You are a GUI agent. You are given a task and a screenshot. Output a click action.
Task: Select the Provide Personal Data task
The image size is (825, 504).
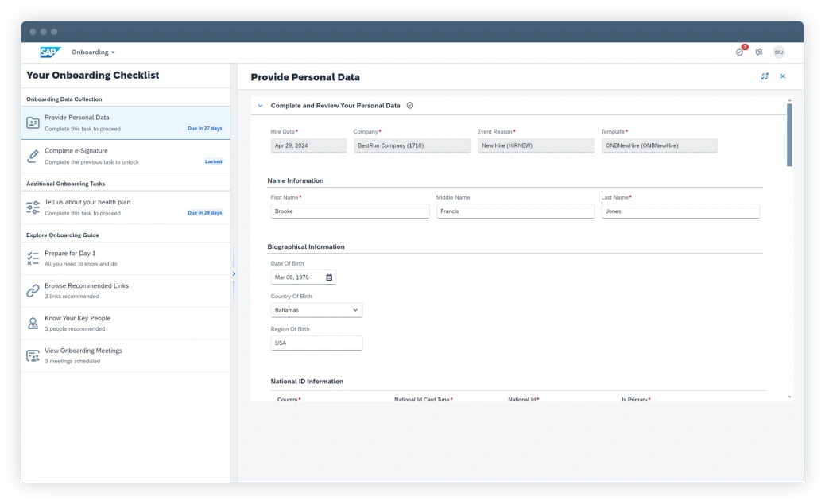(126, 123)
